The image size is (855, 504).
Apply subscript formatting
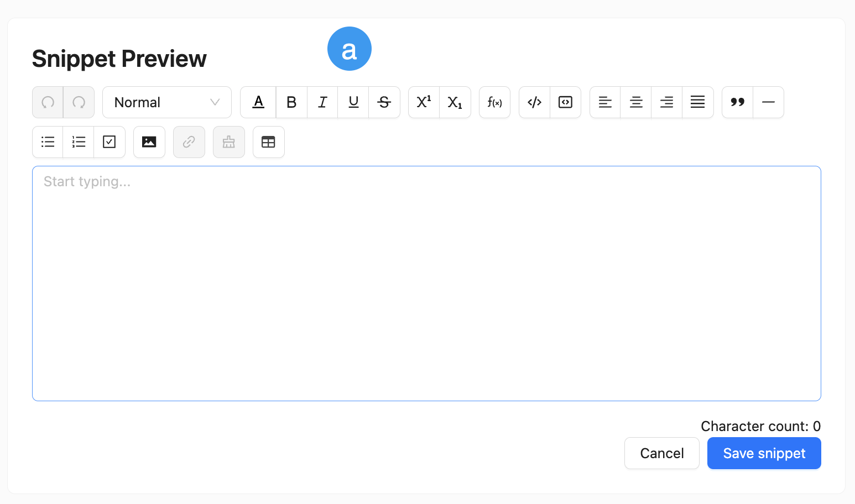[455, 102]
